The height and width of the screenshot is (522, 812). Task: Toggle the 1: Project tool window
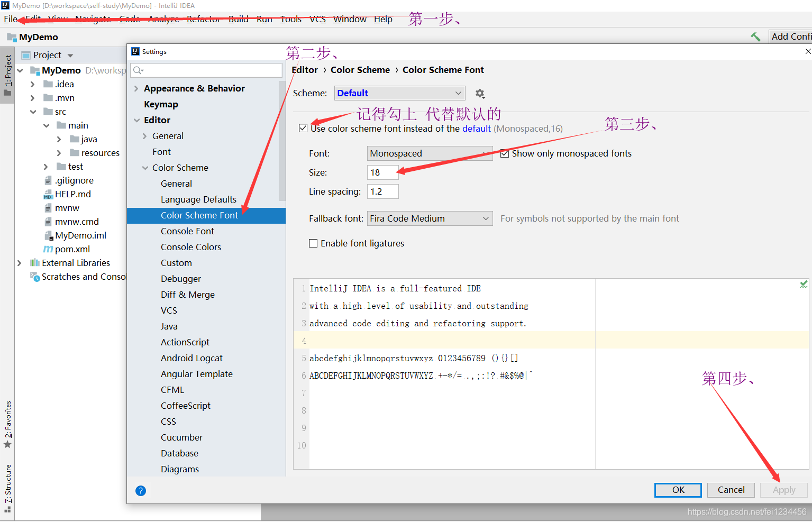click(x=7, y=75)
